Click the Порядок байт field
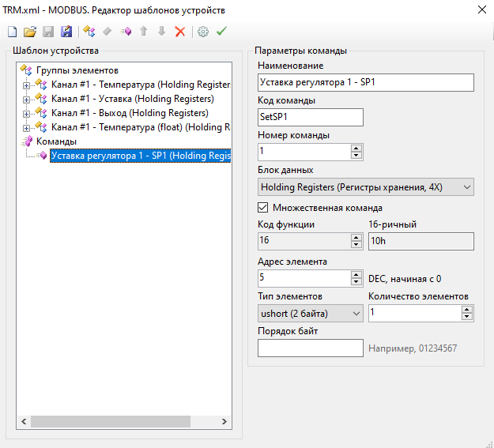Viewport: 494px width, 448px height. click(311, 348)
